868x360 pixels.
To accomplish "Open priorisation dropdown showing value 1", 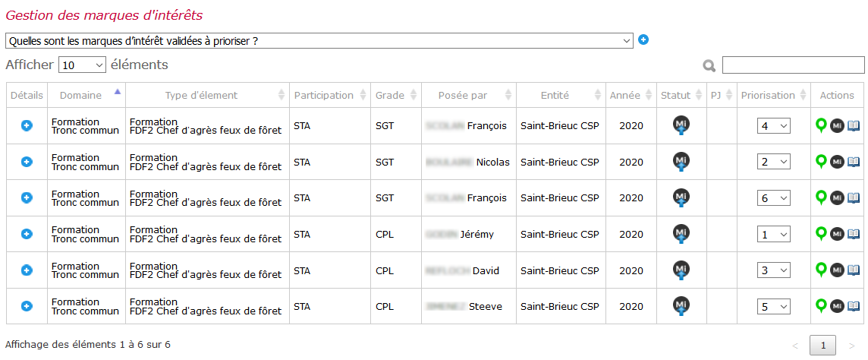I will point(774,234).
